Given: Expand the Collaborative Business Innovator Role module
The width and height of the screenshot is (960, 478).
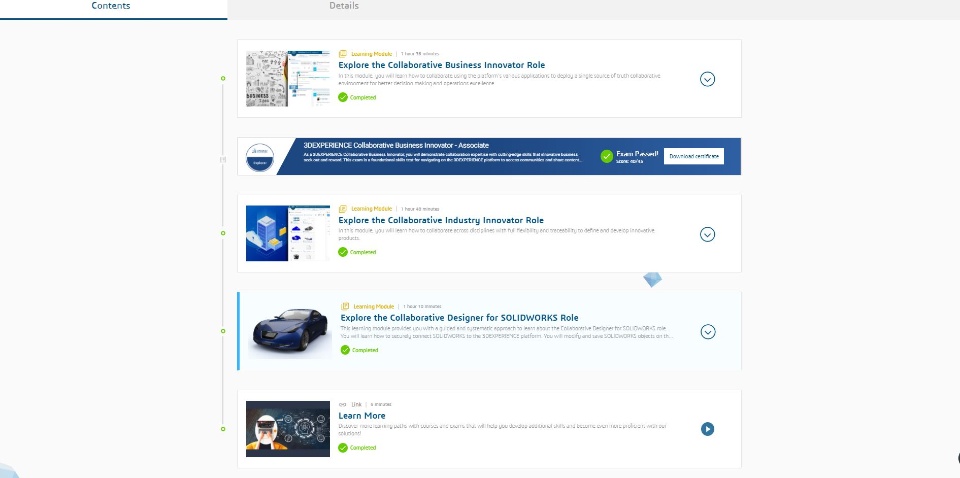Looking at the screenshot, I should tap(707, 79).
